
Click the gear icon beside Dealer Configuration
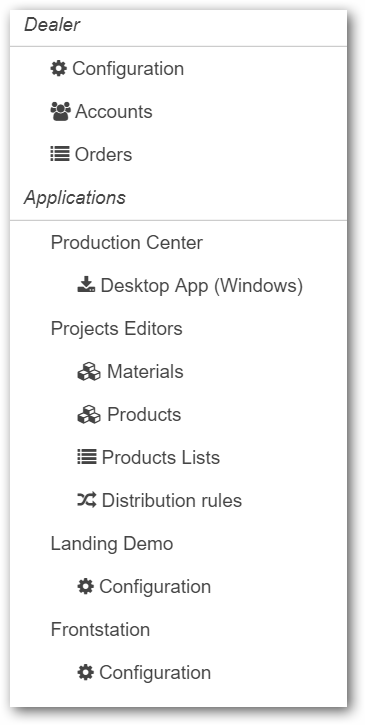58,69
